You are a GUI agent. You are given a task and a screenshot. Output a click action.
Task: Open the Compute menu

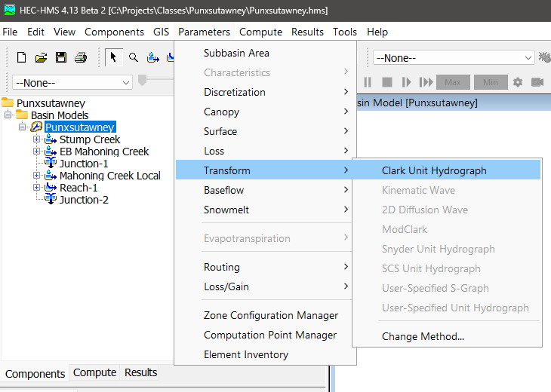(x=260, y=32)
